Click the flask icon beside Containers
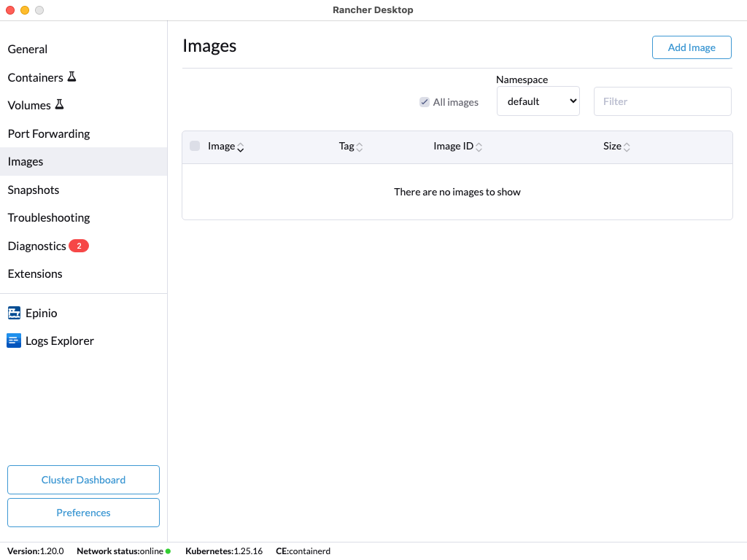 71,77
